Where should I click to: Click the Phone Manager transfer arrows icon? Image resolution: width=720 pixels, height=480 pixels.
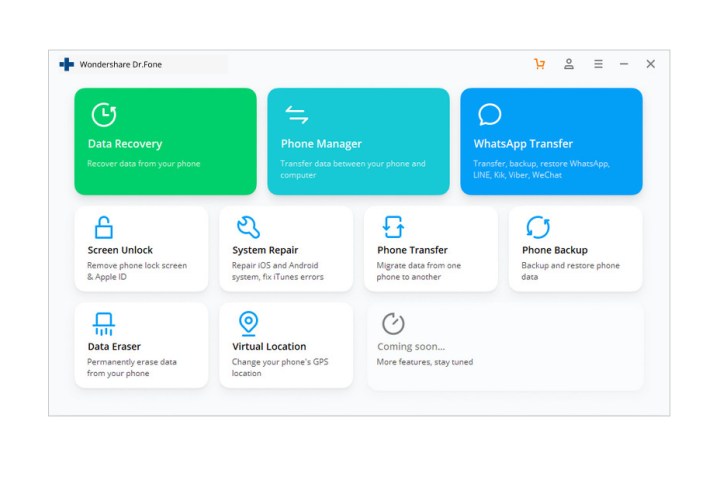tap(297, 115)
